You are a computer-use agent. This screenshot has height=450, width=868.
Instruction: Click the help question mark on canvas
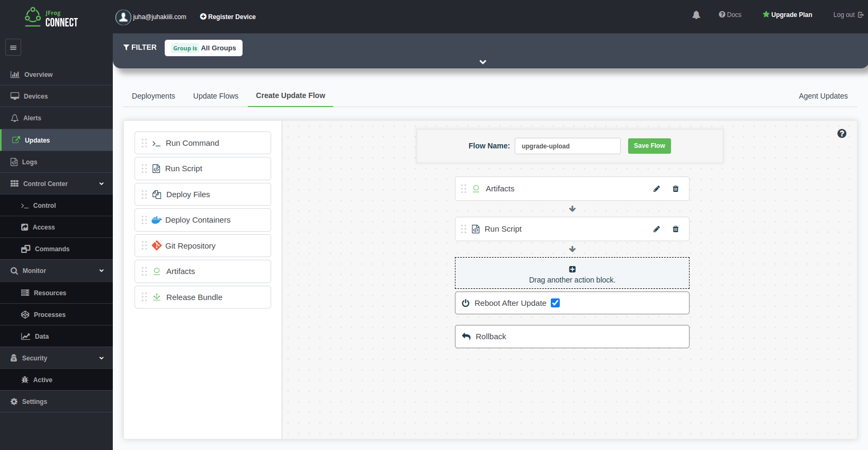tap(842, 134)
